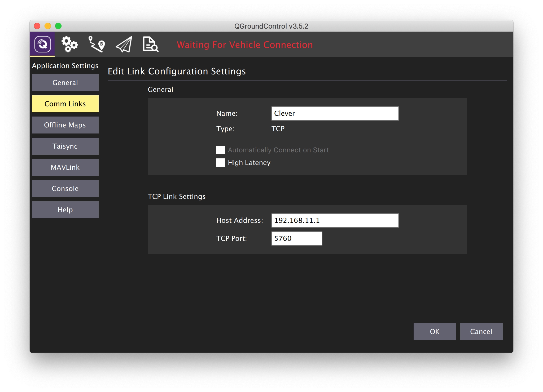
Task: Switch to Fly view paper plane icon
Action: [124, 44]
